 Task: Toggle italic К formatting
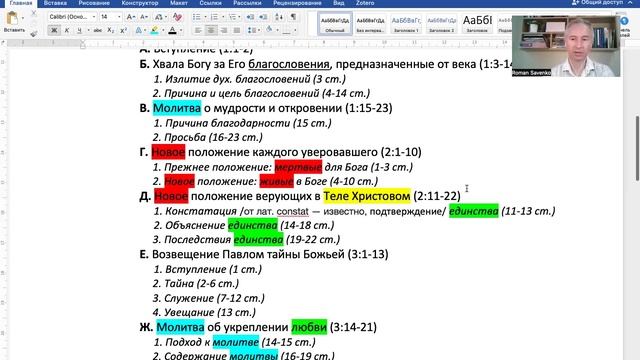click(67, 30)
